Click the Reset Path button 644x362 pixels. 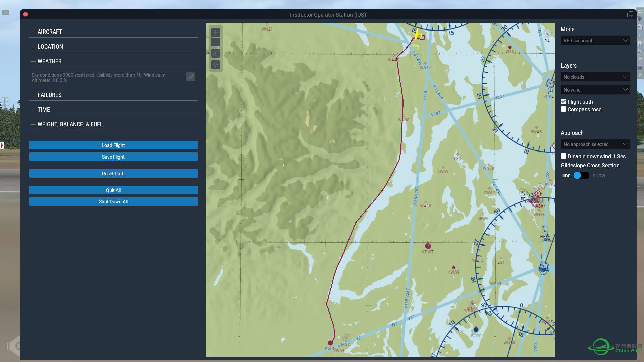tap(113, 173)
